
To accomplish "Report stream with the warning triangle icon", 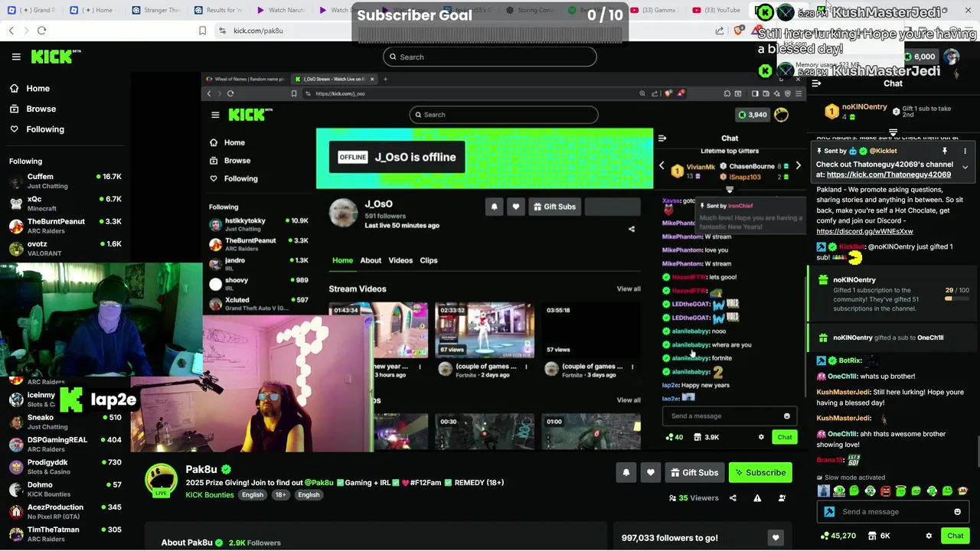I will [757, 498].
